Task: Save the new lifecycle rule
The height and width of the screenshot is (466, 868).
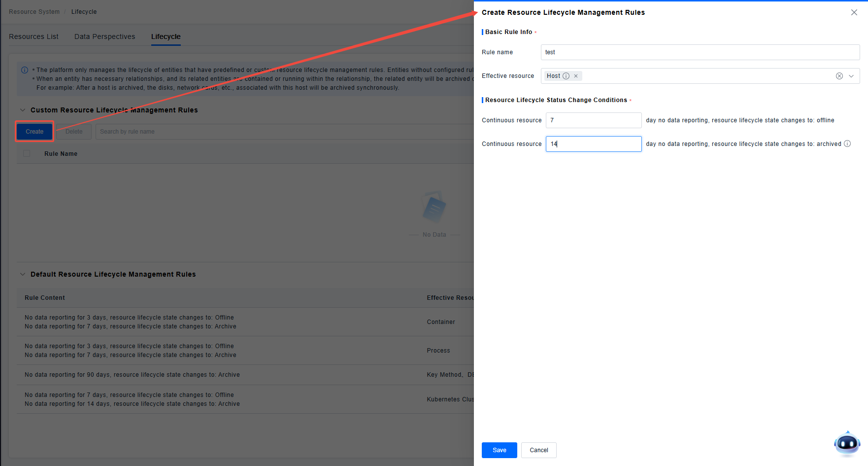Action: [499, 450]
